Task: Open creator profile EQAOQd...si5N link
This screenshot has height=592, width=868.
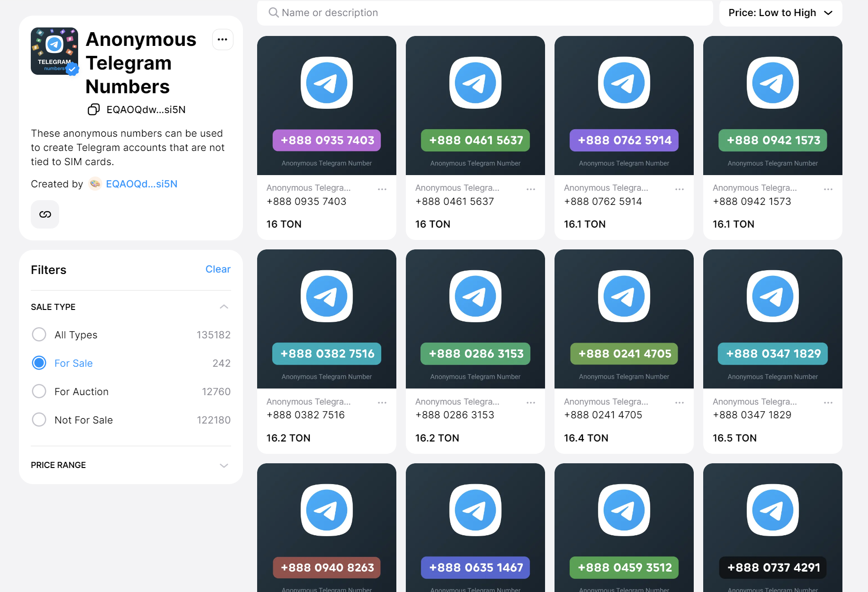Action: pos(142,184)
